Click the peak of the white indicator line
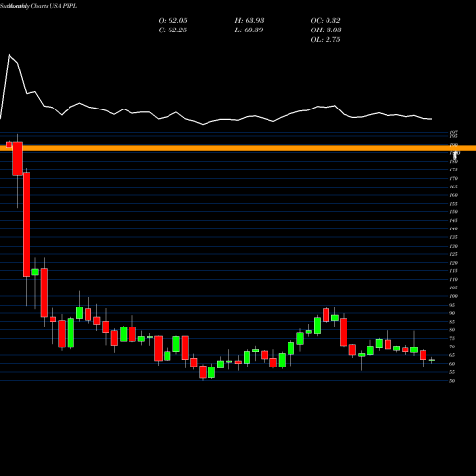The image size is (476, 476). [x=9, y=55]
